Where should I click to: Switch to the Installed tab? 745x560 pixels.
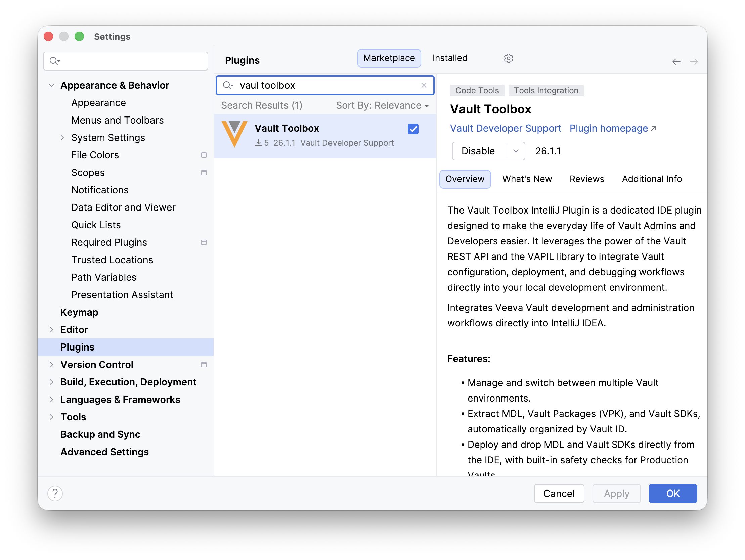coord(450,58)
